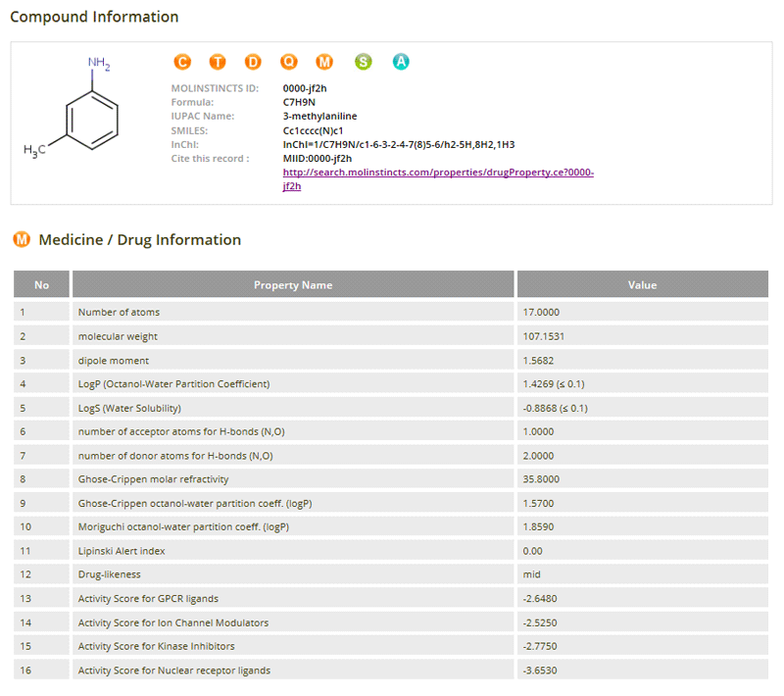784x696 pixels.
Task: Click the No column header
Action: tap(41, 284)
